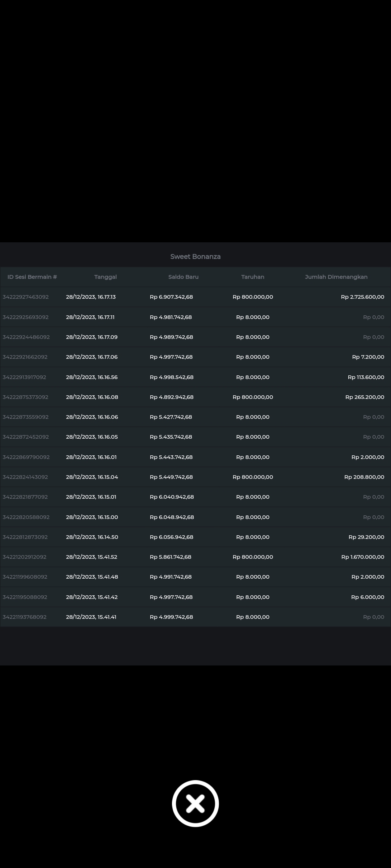
Task: Open session ID 34222925693092
Action: click(x=26, y=317)
